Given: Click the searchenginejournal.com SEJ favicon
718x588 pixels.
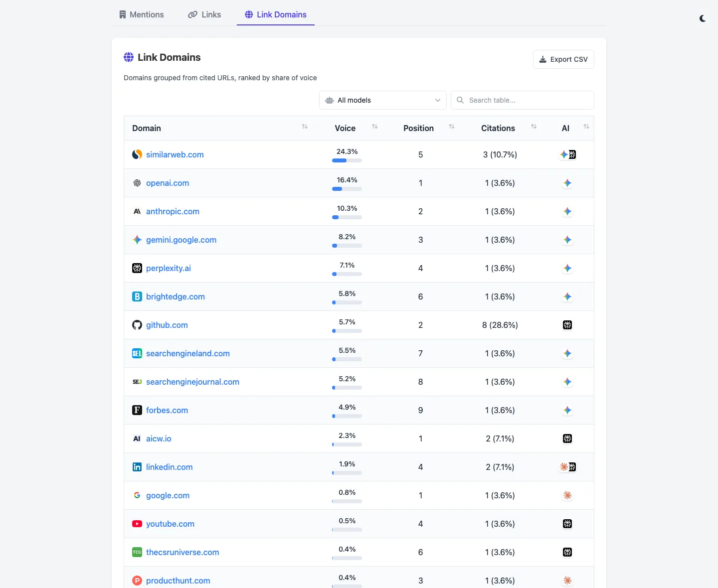Looking at the screenshot, I should click(x=137, y=382).
